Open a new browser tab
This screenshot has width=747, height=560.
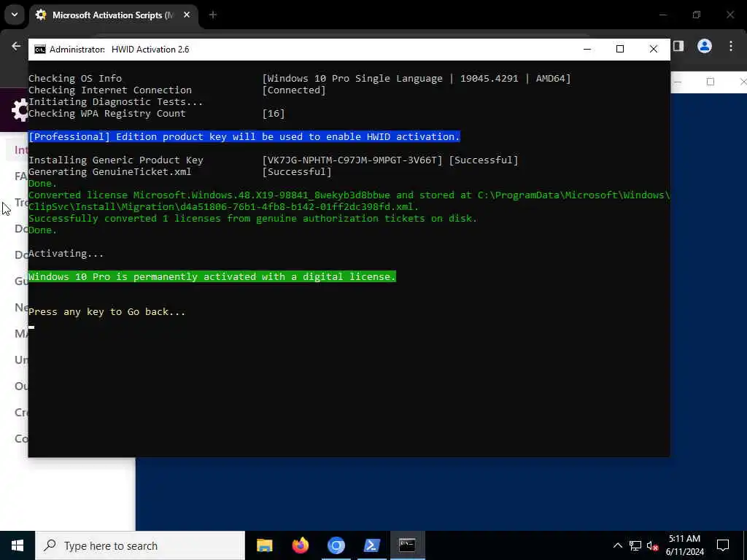[x=213, y=15]
